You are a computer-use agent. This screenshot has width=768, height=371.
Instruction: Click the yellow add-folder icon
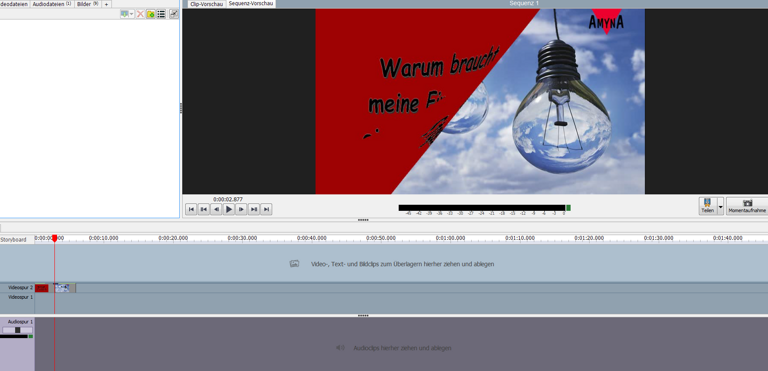[x=151, y=14]
